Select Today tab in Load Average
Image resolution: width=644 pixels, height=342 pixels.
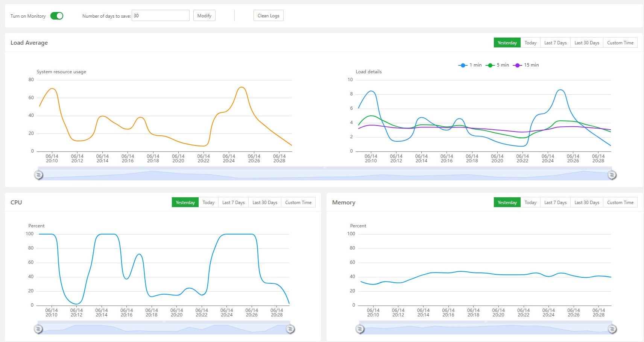(x=530, y=43)
